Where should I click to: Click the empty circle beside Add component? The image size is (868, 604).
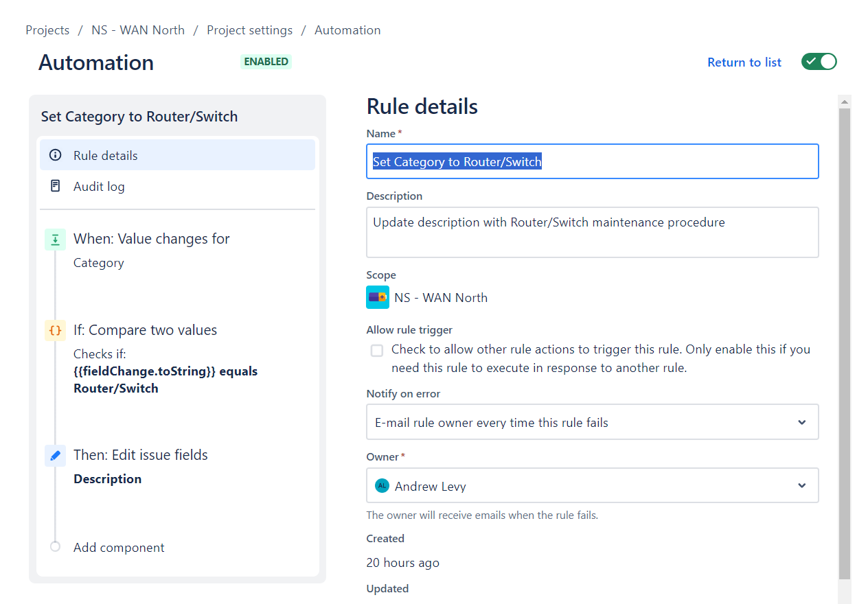pos(55,547)
